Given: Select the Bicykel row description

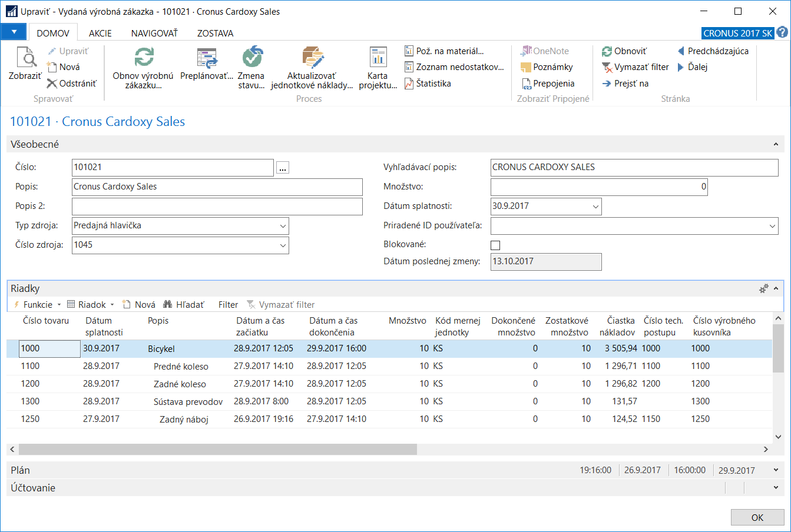Looking at the screenshot, I should [161, 348].
